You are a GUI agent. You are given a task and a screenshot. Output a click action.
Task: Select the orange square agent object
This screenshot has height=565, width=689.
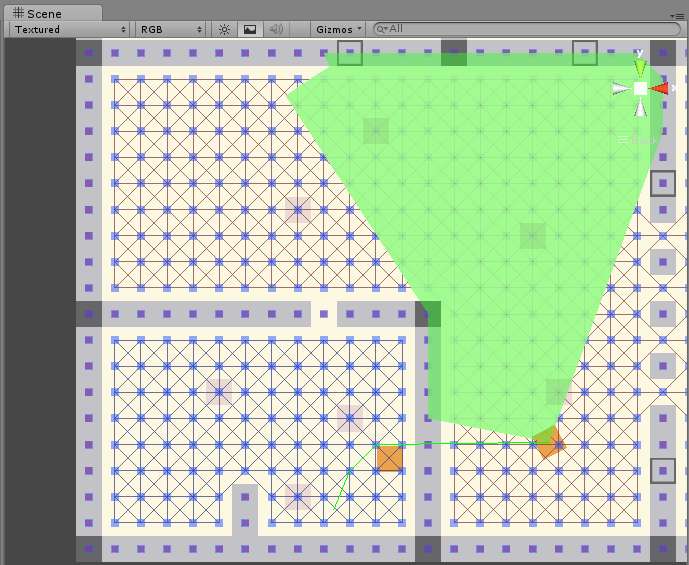pyautogui.click(x=389, y=458)
